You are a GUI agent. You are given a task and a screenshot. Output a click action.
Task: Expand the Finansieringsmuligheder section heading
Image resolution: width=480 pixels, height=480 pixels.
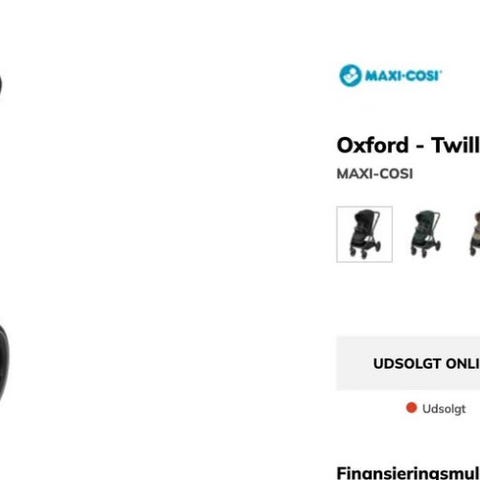[x=408, y=473]
